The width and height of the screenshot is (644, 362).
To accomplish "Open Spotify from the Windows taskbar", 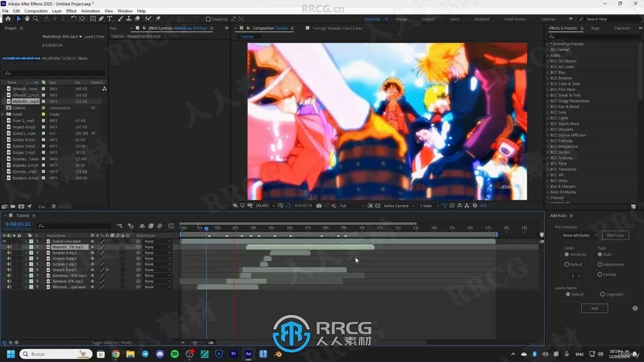I will (175, 354).
